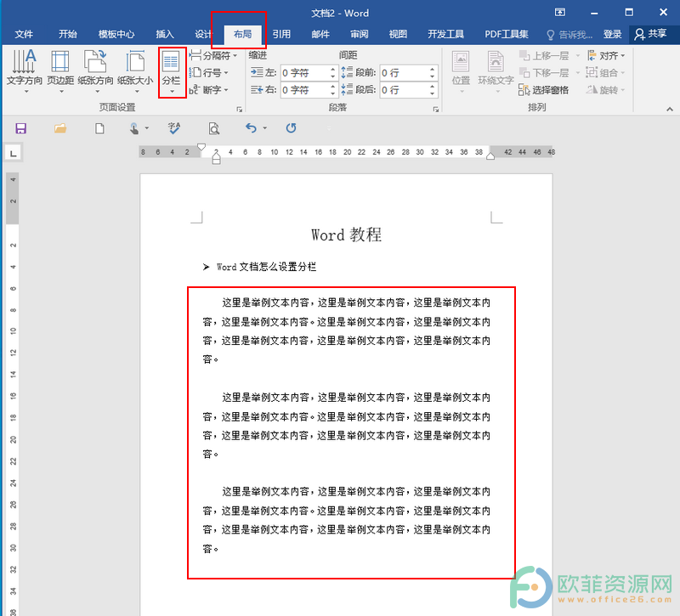Click the redo/repeat icon

pos(291,128)
